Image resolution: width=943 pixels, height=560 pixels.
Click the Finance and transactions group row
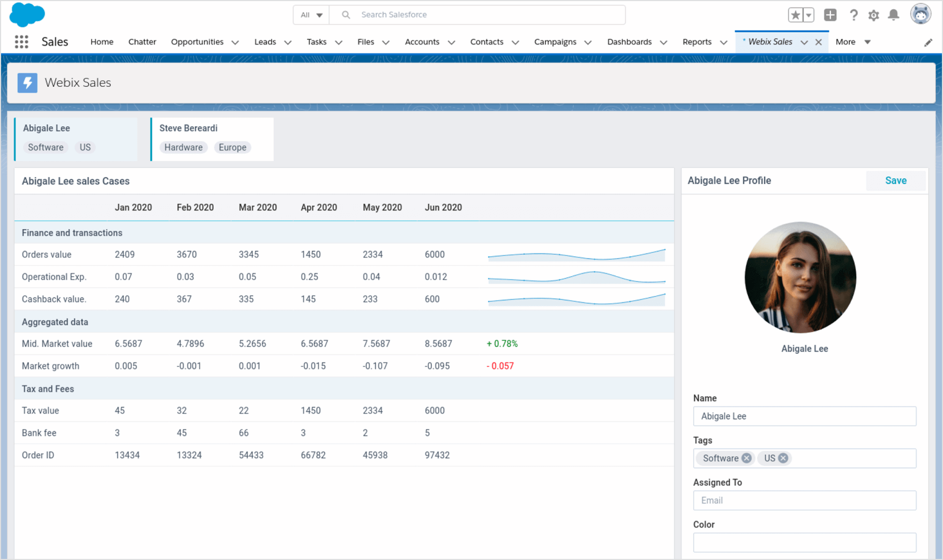tap(344, 232)
